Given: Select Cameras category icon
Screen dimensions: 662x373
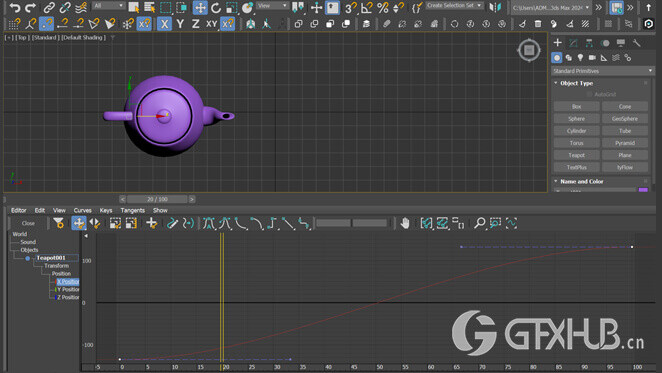Looking at the screenshot, I should coord(592,58).
